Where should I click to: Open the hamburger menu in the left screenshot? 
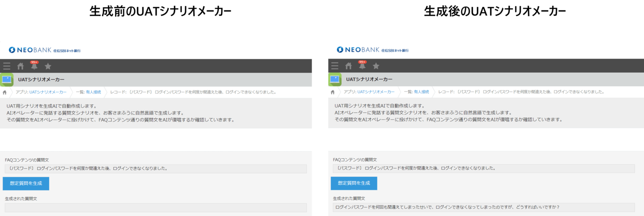7,66
